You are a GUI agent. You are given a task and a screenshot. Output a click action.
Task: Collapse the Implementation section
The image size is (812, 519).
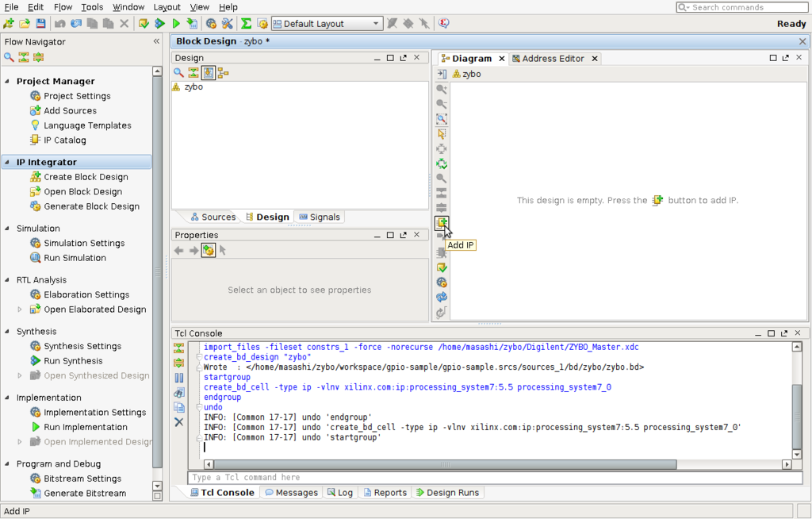tap(7, 397)
